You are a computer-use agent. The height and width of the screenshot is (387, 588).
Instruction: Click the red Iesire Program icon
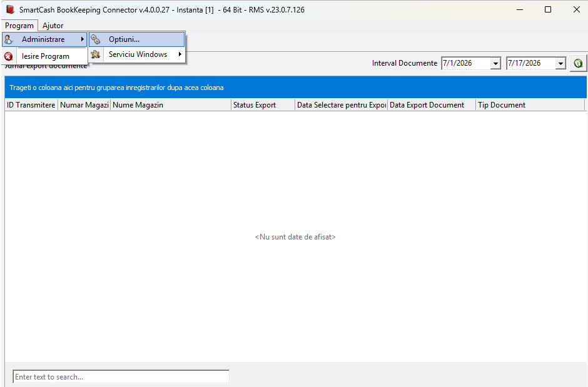click(9, 56)
